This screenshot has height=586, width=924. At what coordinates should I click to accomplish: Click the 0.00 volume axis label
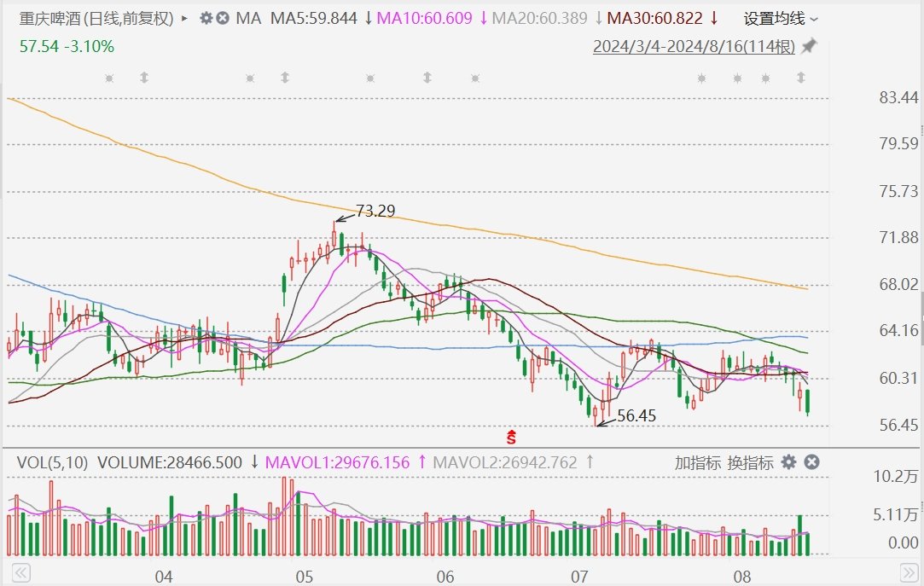pyautogui.click(x=904, y=542)
